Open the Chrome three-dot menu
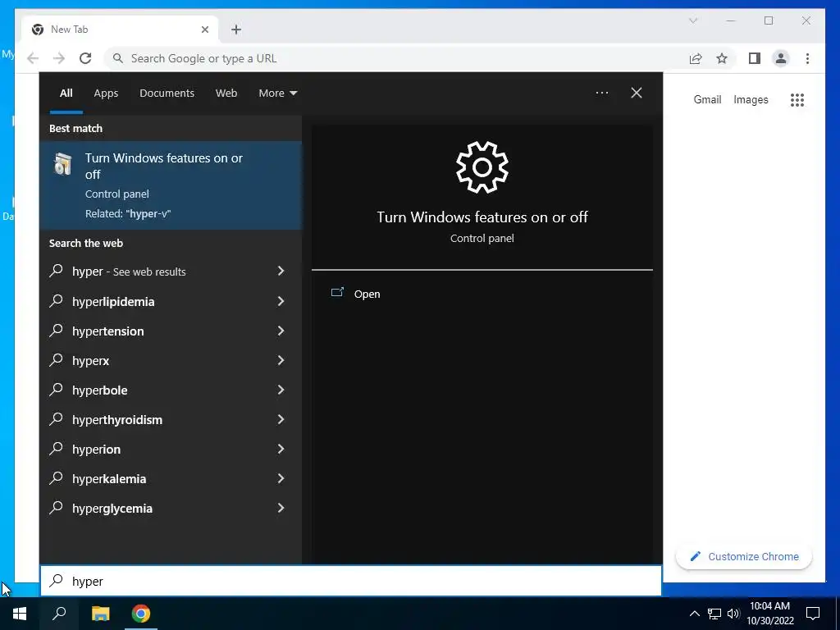 pos(807,58)
